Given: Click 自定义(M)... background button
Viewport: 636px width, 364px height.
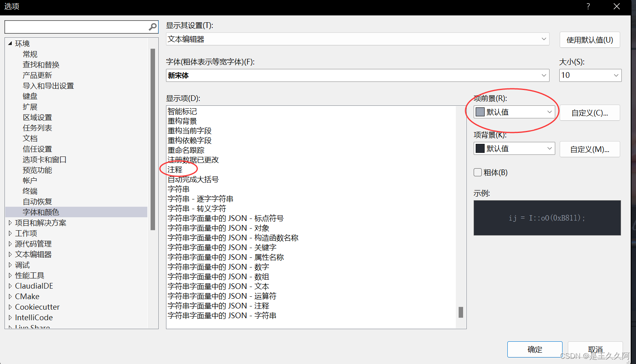Looking at the screenshot, I should [x=590, y=149].
